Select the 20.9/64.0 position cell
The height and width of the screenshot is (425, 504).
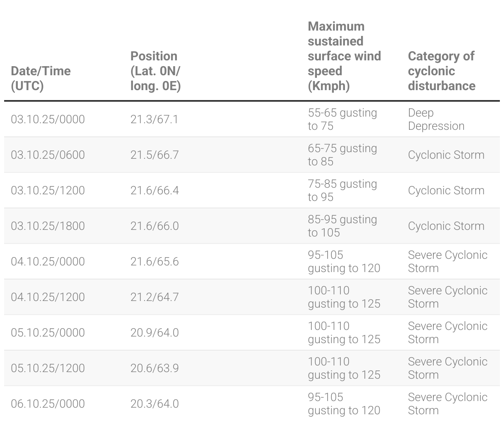155,333
